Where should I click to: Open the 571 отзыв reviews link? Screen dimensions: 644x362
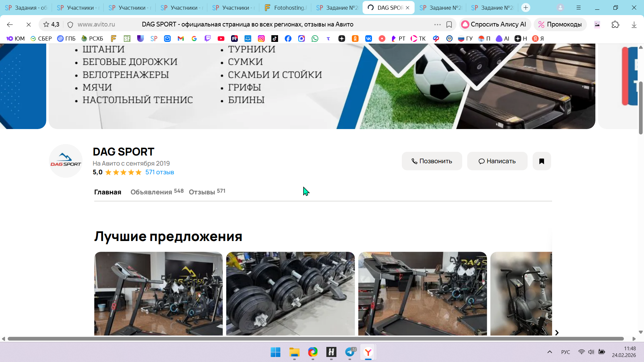(x=159, y=172)
